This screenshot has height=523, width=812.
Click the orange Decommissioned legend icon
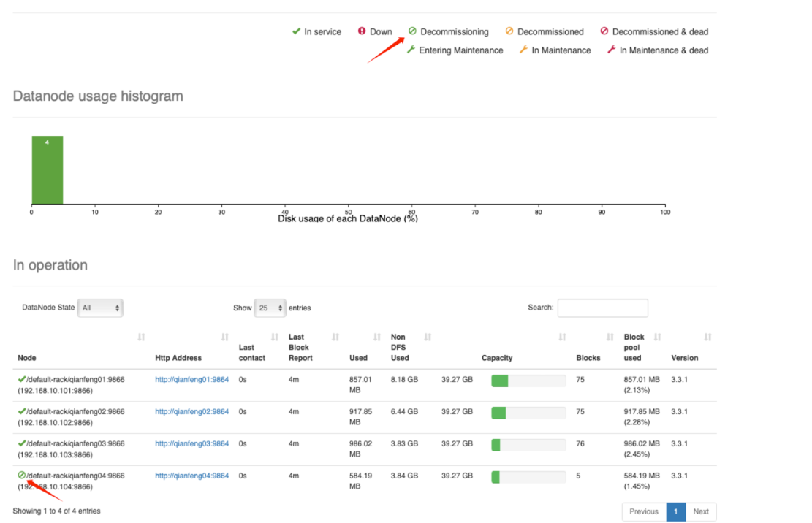(x=509, y=31)
